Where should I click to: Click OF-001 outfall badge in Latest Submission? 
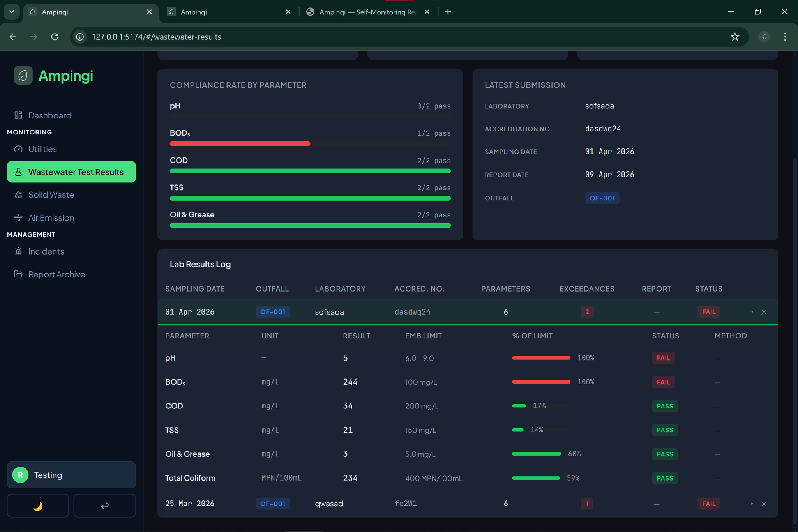click(602, 198)
